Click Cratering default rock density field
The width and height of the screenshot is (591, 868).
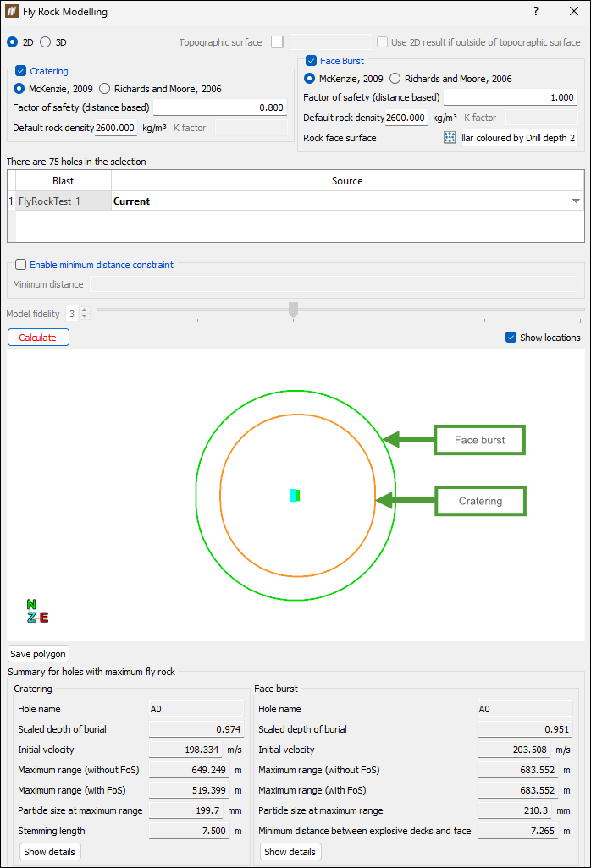(115, 128)
